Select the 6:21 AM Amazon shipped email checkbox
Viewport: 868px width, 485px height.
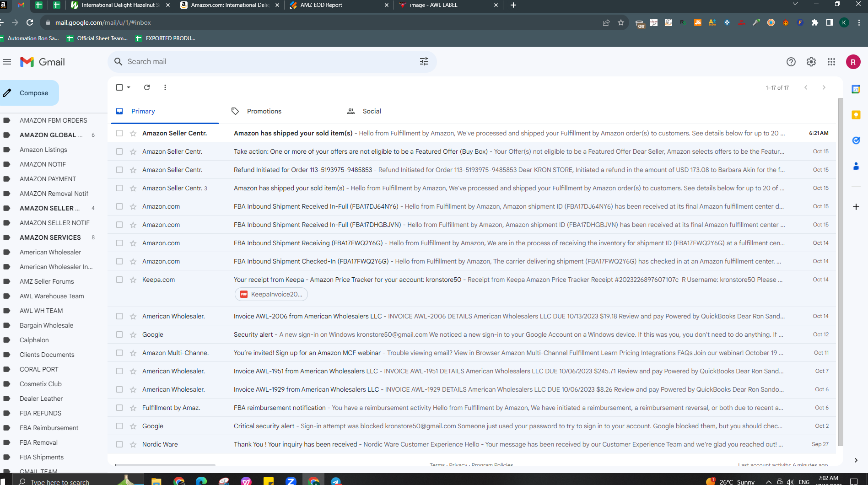point(119,133)
